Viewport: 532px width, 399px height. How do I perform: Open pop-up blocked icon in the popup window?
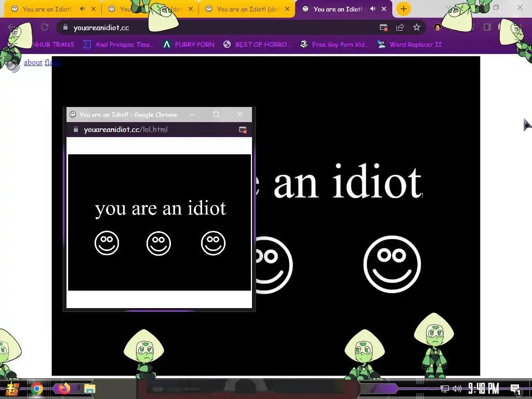coord(243,129)
